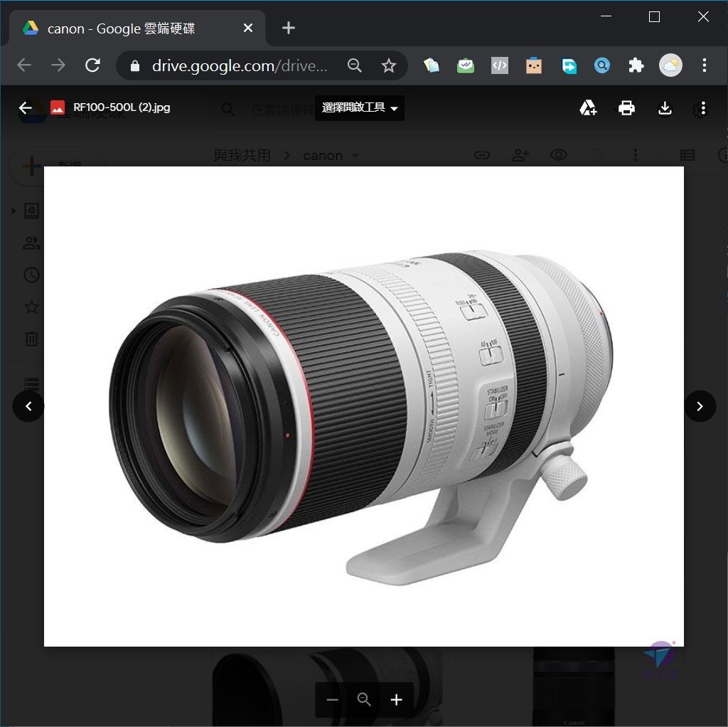Click the red image file type icon

[x=57, y=108]
